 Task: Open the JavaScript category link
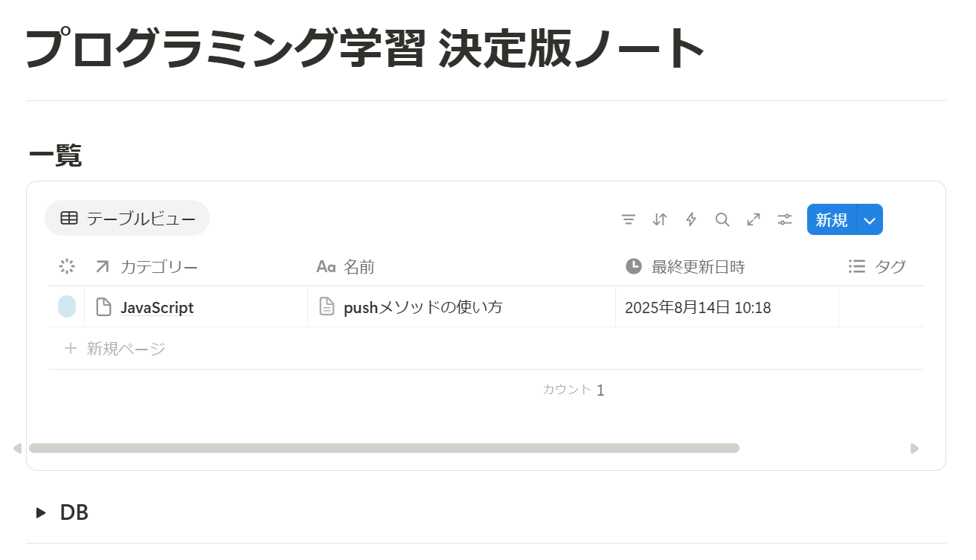[157, 307]
